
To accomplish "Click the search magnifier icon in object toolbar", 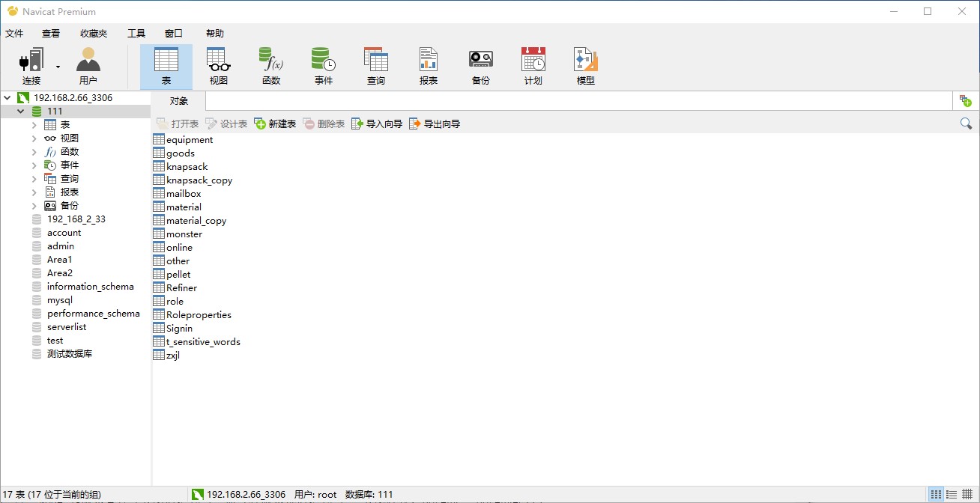I will pyautogui.click(x=967, y=124).
